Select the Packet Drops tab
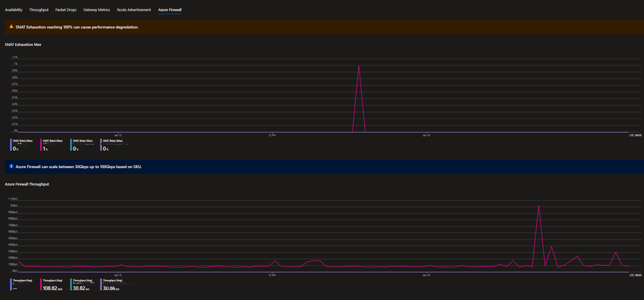The width and height of the screenshot is (644, 300). [x=66, y=10]
